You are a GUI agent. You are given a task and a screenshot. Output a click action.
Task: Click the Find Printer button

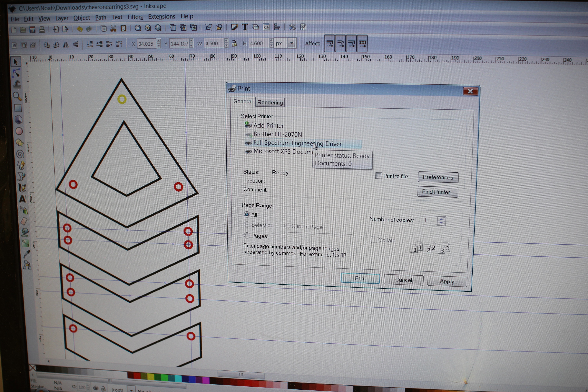point(437,192)
